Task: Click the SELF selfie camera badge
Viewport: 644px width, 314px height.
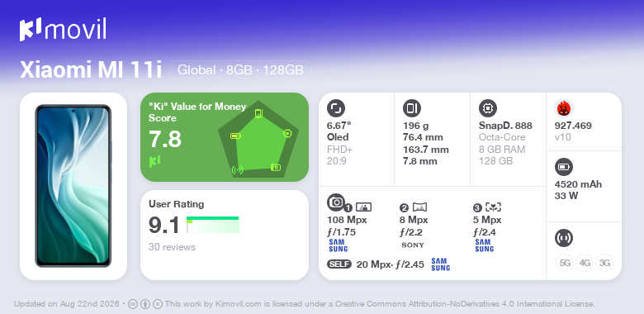Action: point(339,264)
